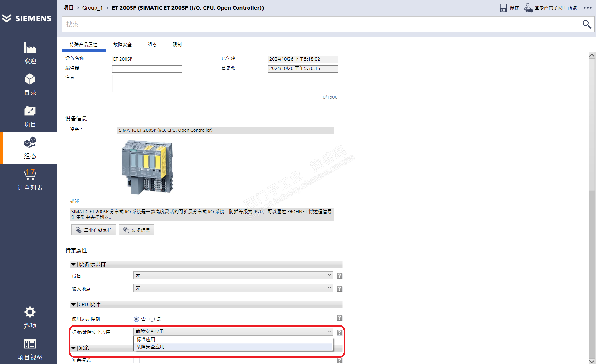Click the ET 200SP breadcrumb title
Image resolution: width=596 pixels, height=364 pixels.
[188, 8]
